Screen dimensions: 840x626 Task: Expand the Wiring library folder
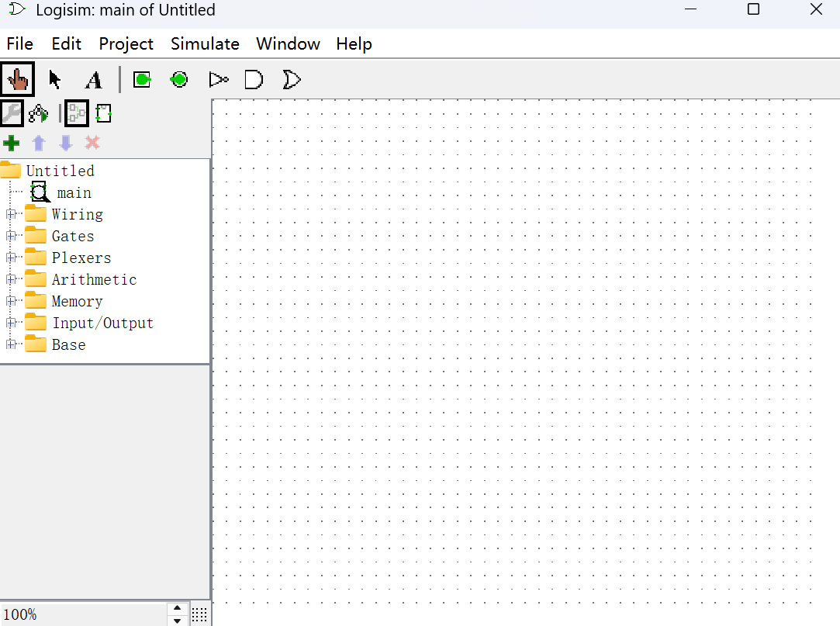(11, 214)
